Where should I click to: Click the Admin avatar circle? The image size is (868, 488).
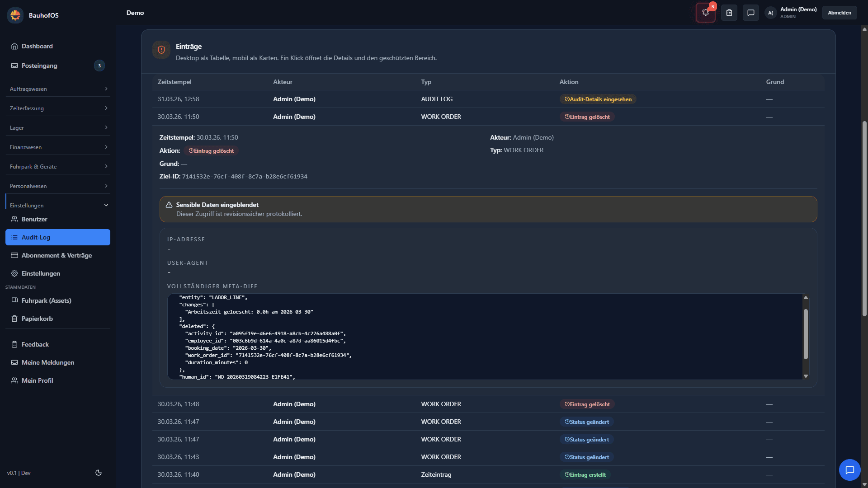coord(770,13)
